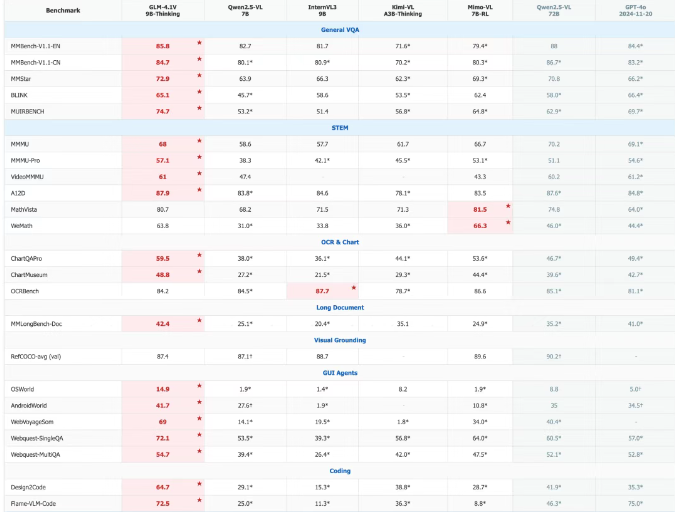
Task: Click the highlighted 85.8 score cell
Action: coord(163,46)
